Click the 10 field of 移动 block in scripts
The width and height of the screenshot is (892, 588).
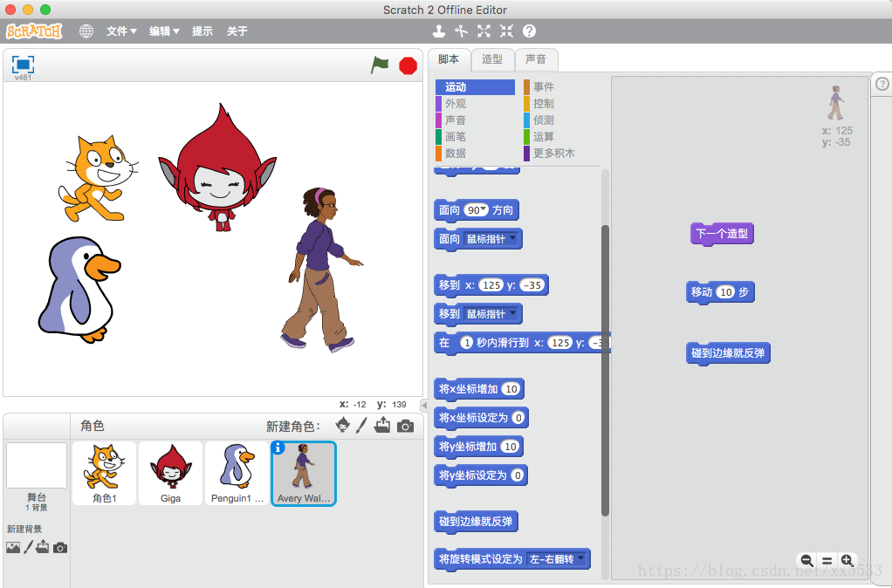(725, 291)
